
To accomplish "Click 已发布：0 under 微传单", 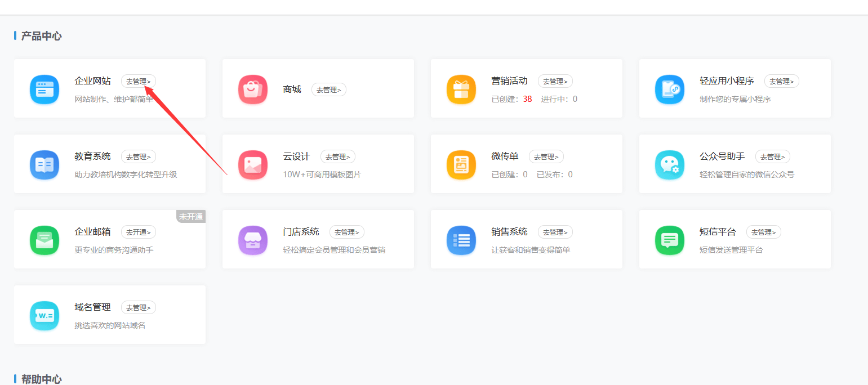I will 555,174.
